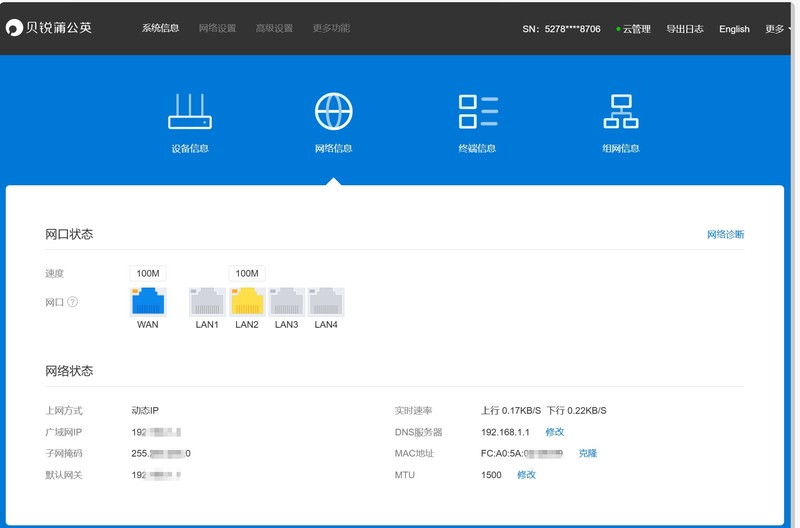Image resolution: width=800 pixels, height=528 pixels.
Task: Click the 子网掩码 value 255
Action: pos(161,453)
